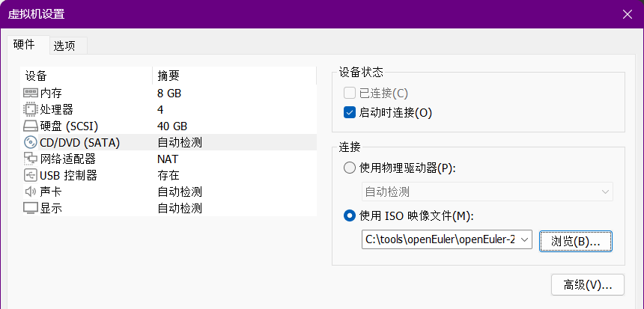The width and height of the screenshot is (644, 309).
Task: Click the processor (处理器) chip icon
Action: coord(31,109)
